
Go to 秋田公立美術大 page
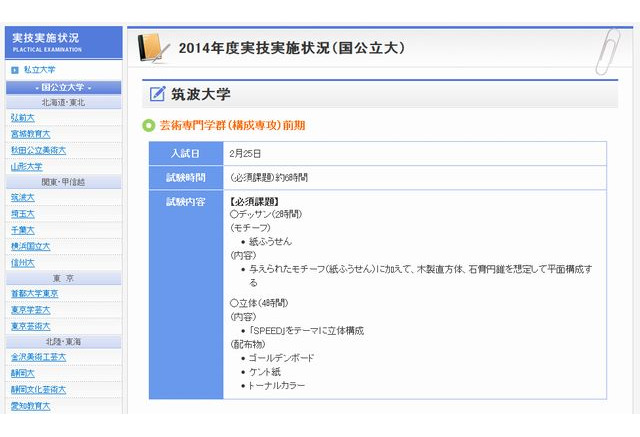pyautogui.click(x=38, y=150)
